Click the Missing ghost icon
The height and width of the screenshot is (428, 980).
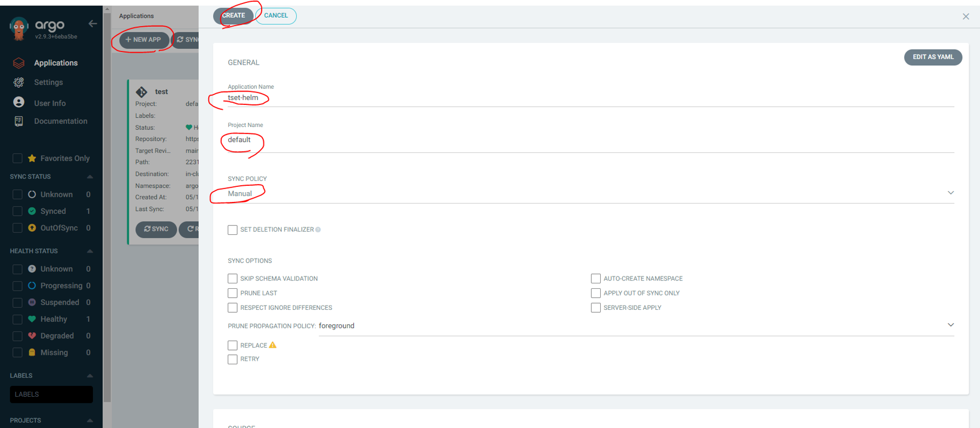click(x=32, y=352)
